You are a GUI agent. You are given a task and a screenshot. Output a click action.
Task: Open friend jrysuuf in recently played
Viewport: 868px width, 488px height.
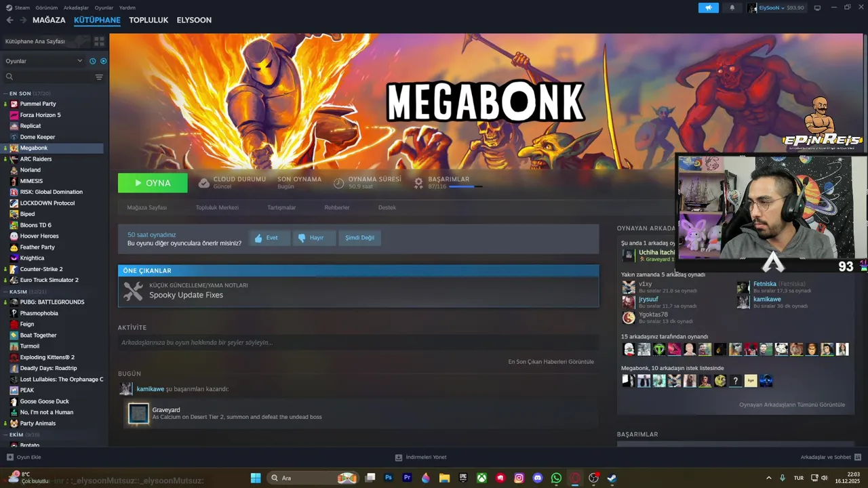click(648, 300)
